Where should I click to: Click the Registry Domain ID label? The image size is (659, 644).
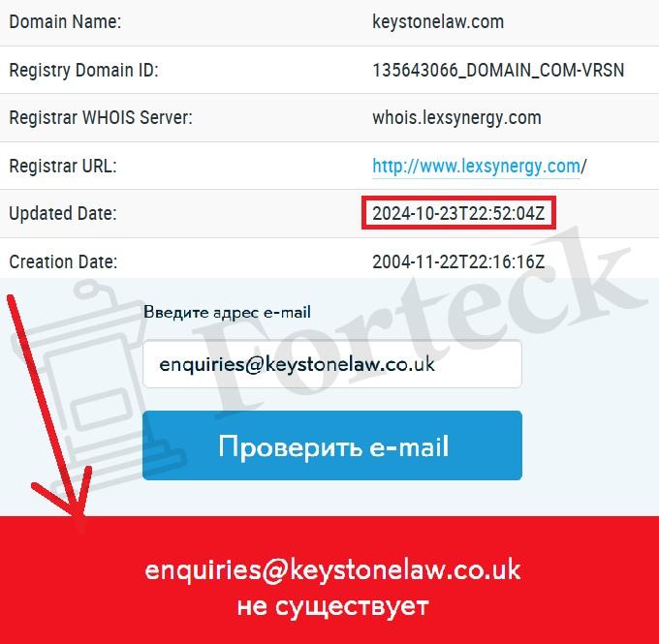point(83,70)
